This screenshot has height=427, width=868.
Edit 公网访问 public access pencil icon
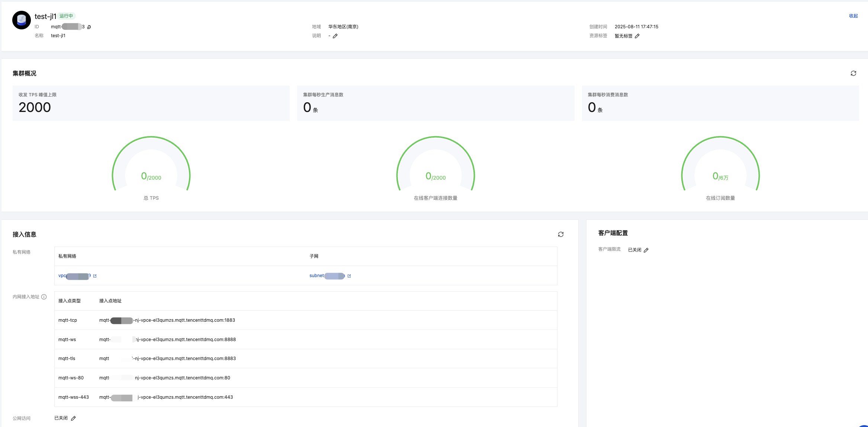coord(73,418)
